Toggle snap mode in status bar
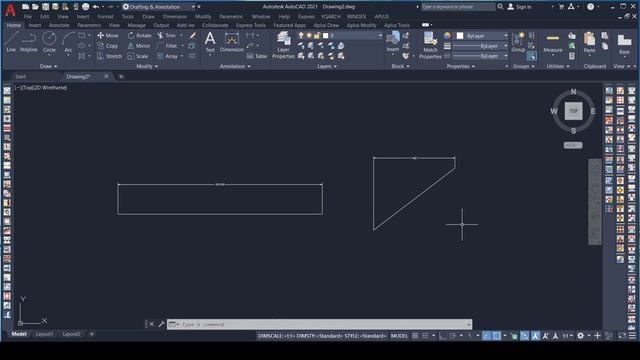The height and width of the screenshot is (360, 640). click(425, 336)
